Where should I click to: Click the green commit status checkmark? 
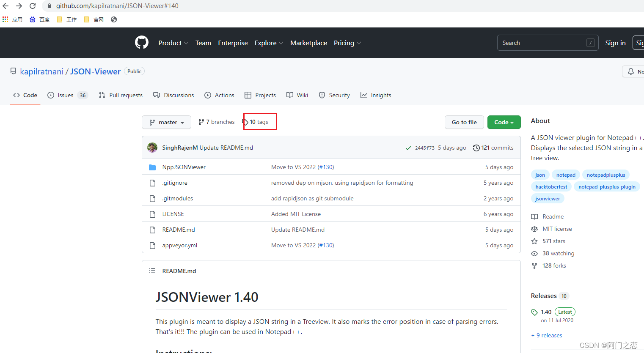408,148
